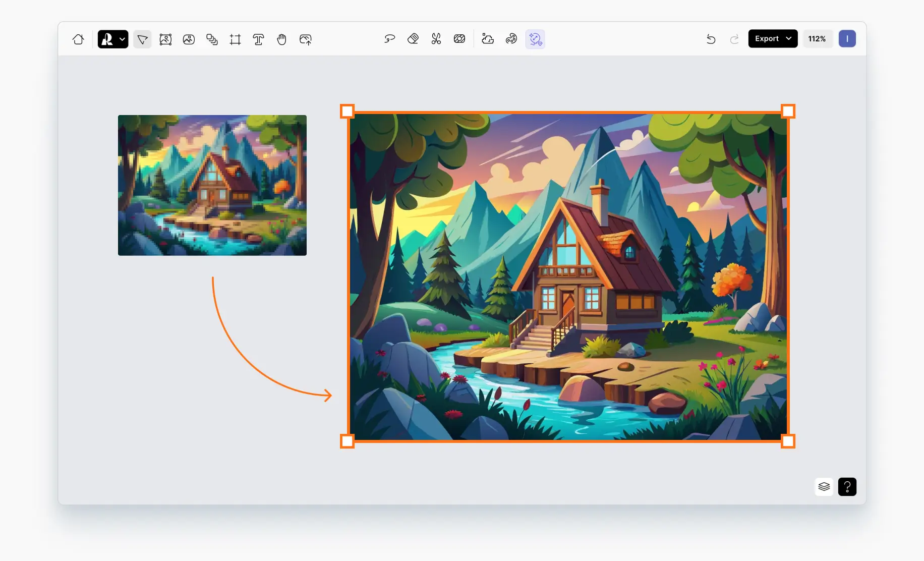Select the Crop frame tool

pos(235,39)
